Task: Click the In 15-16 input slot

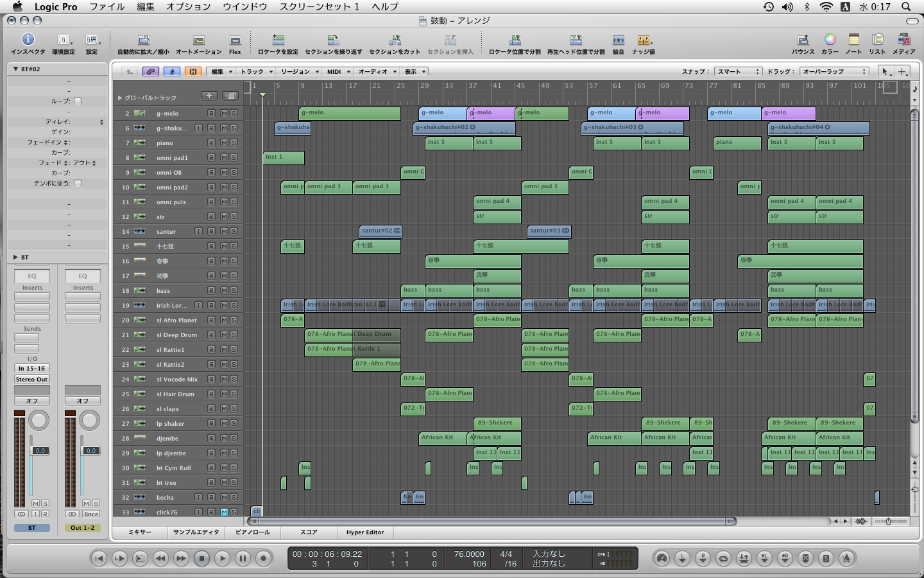Action: (x=32, y=369)
